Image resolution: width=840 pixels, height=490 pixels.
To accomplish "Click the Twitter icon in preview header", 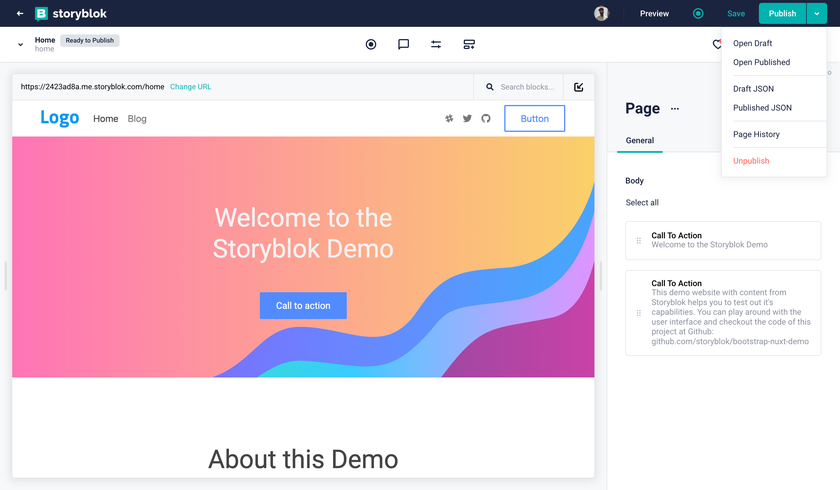I will click(467, 118).
